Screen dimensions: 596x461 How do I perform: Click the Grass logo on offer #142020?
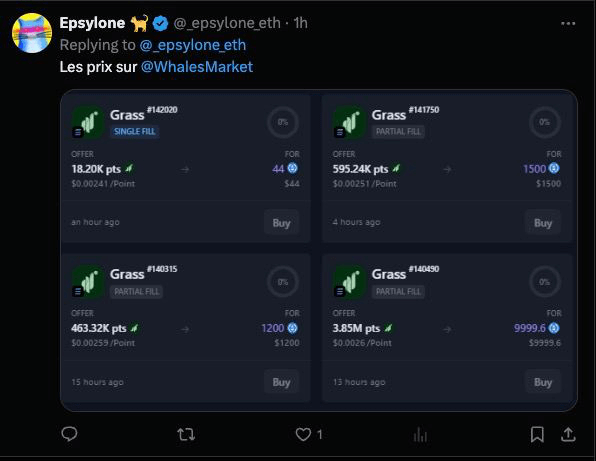pyautogui.click(x=88, y=122)
